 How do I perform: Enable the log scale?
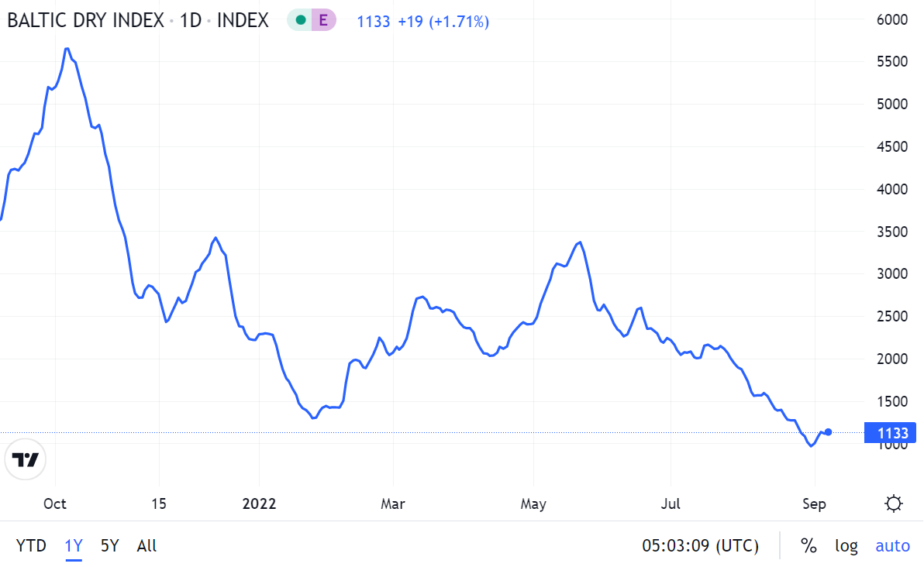tap(846, 545)
